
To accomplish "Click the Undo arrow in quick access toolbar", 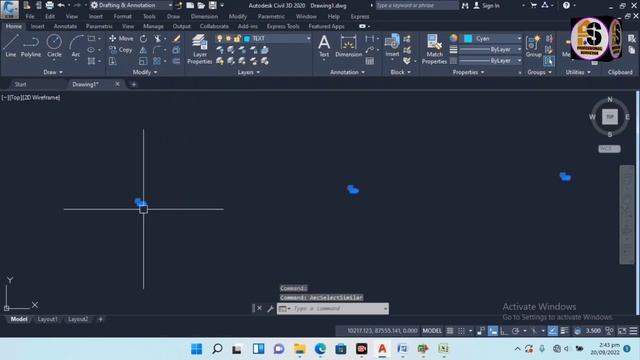I will (61, 5).
